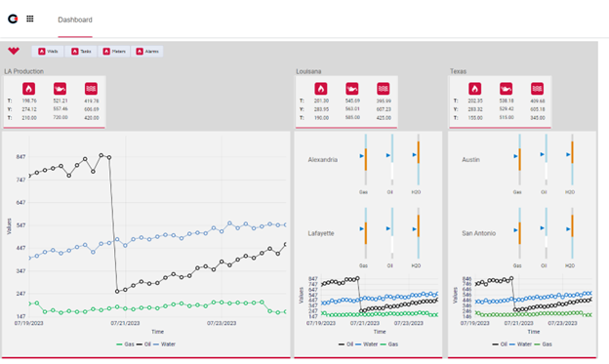Screen dimensions: 609x364
Task: Click the app logo in the header
Action: [x=13, y=19]
